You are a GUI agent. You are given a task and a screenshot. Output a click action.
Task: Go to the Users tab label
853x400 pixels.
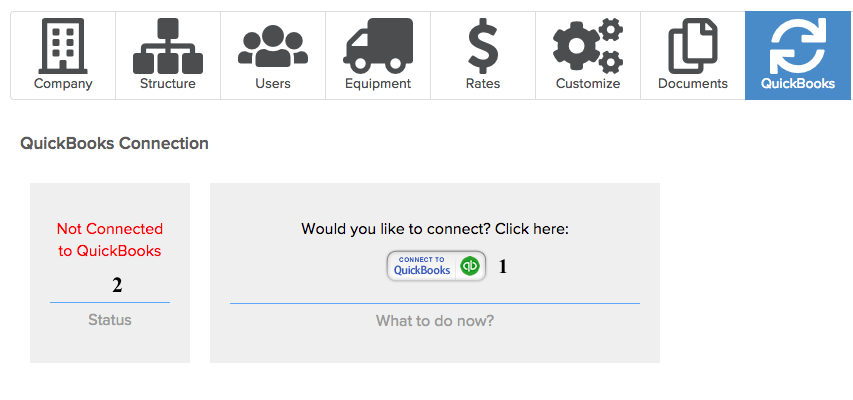tap(273, 84)
